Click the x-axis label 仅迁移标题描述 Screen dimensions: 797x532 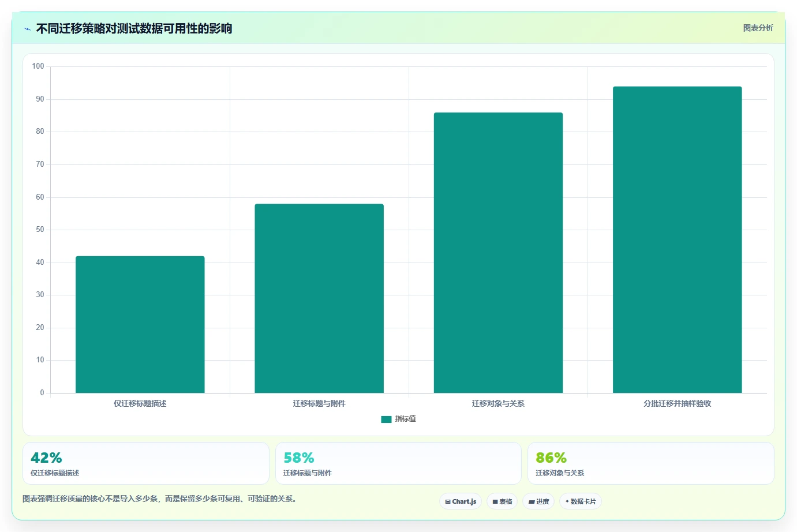point(140,403)
